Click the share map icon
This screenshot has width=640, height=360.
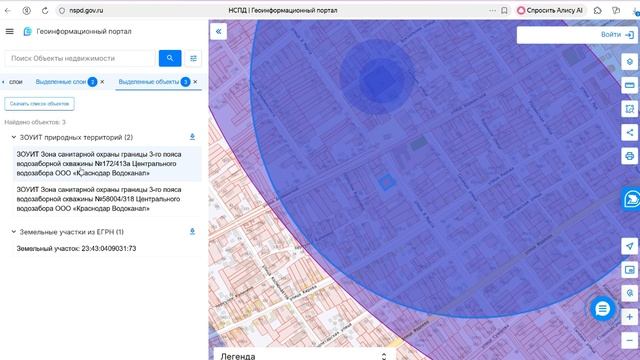[629, 133]
